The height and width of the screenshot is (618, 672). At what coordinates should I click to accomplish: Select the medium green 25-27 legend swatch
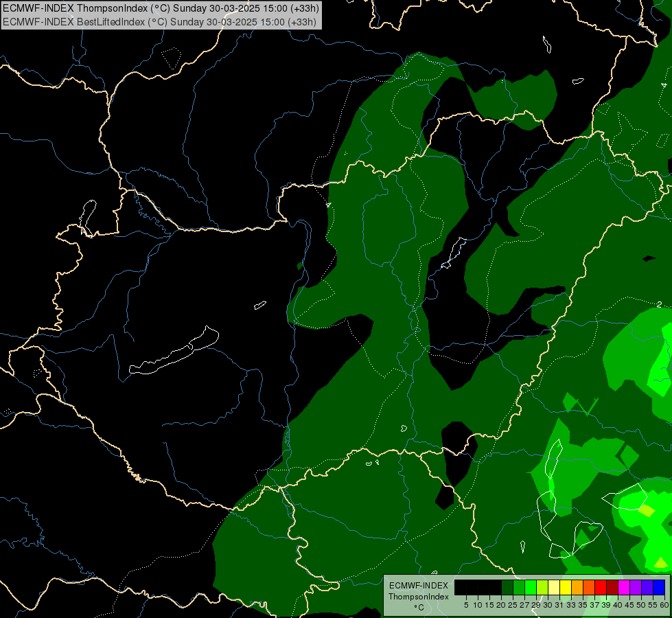coord(518,587)
